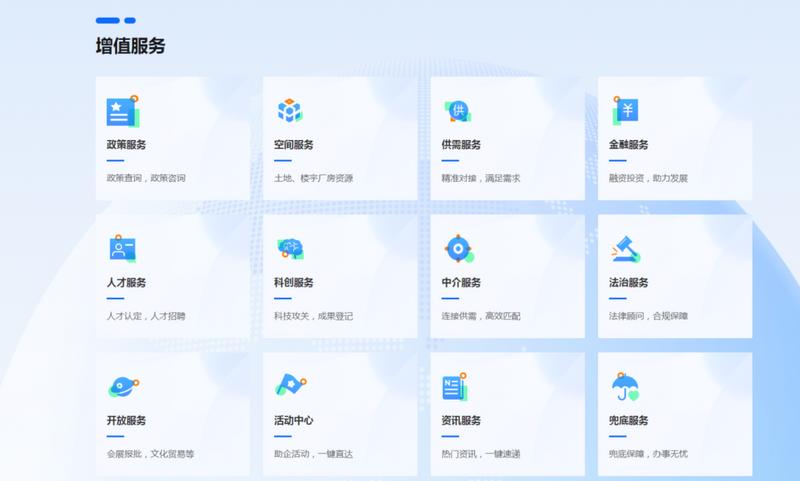This screenshot has width=800, height=481.
Task: Select the 中介服务 title
Action: coord(461,283)
